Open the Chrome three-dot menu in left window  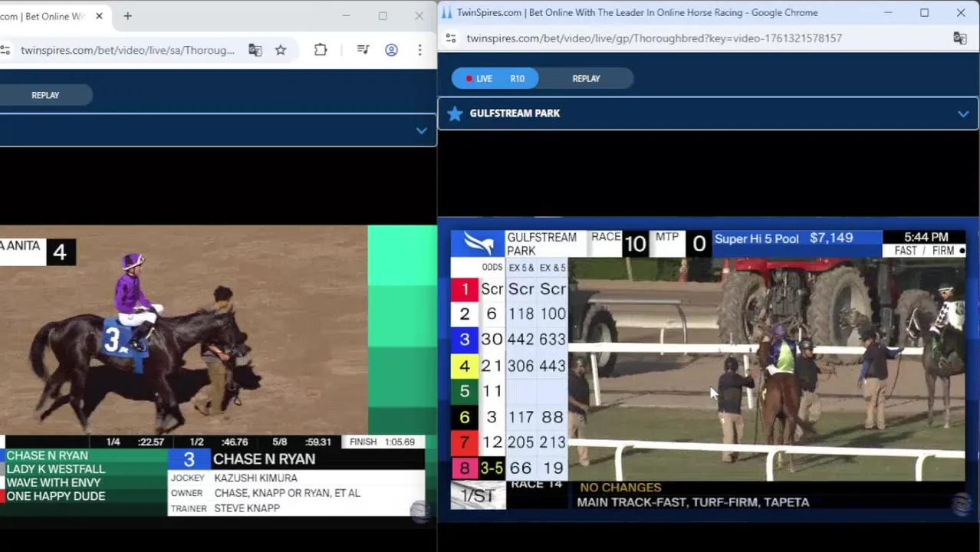pyautogui.click(x=419, y=50)
